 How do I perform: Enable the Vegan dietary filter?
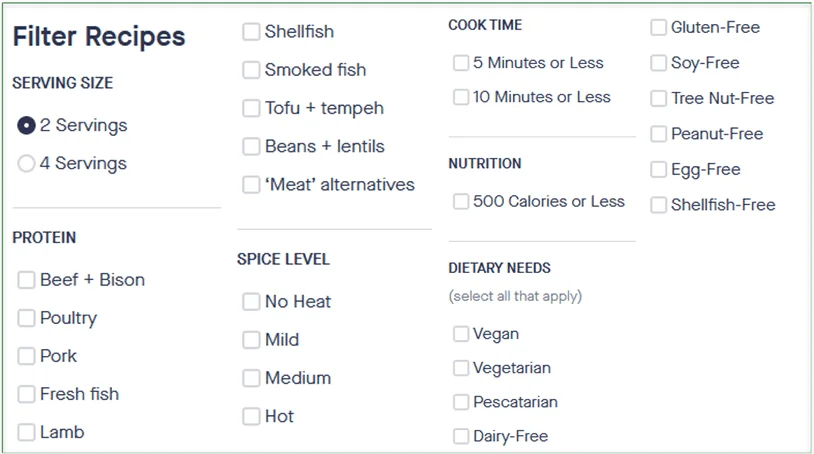coord(461,334)
